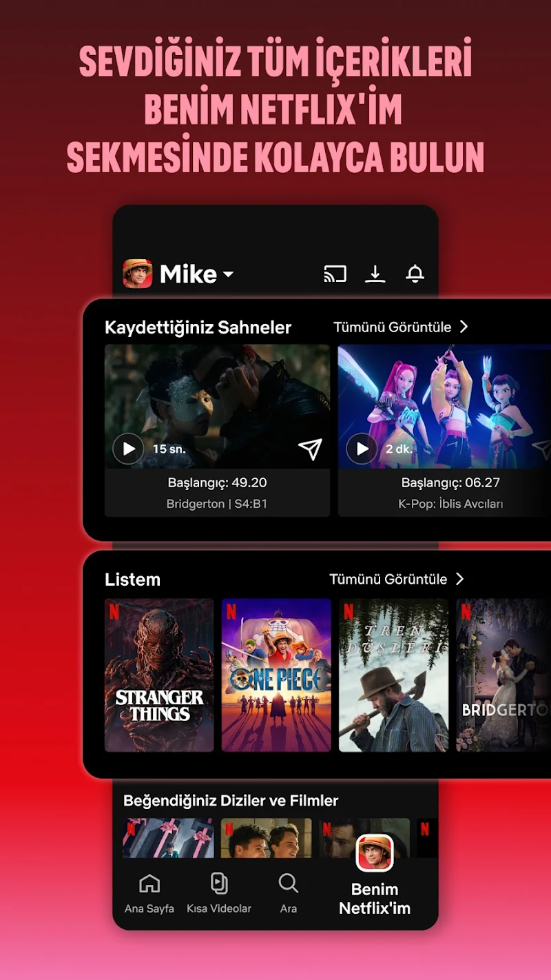Open the Bridgerton scene thumbnail
Screen dimensions: 551x980
pos(218,407)
